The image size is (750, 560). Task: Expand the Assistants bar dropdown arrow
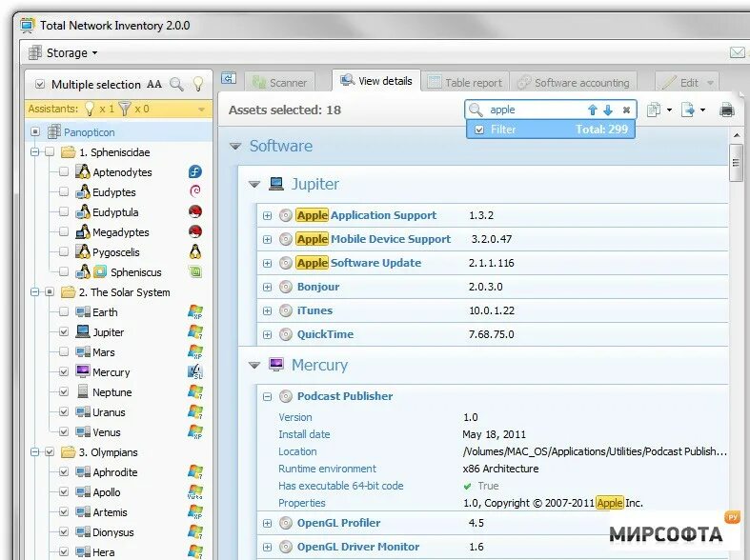(x=201, y=110)
